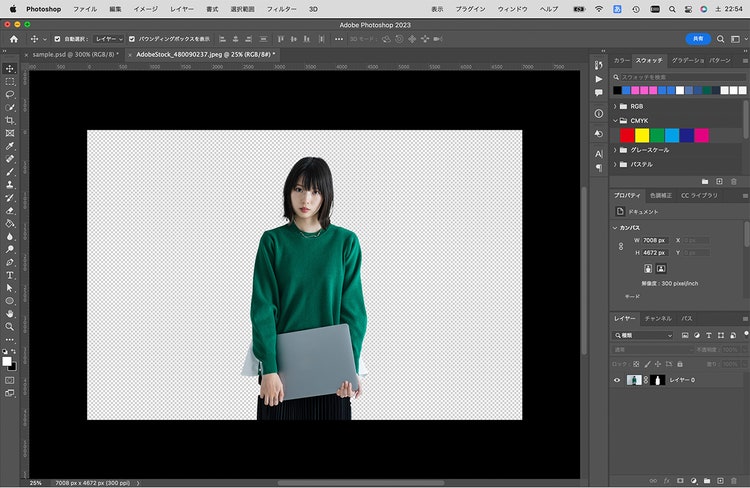The image size is (750, 488).
Task: Toggle canvas width-height link icon
Action: pyautogui.click(x=621, y=246)
